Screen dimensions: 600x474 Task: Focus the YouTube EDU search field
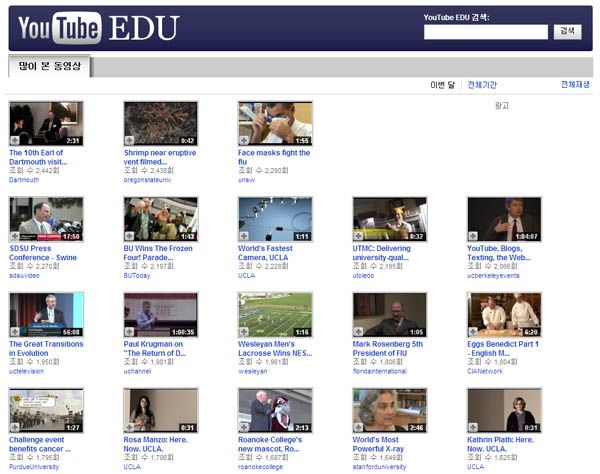click(x=486, y=32)
